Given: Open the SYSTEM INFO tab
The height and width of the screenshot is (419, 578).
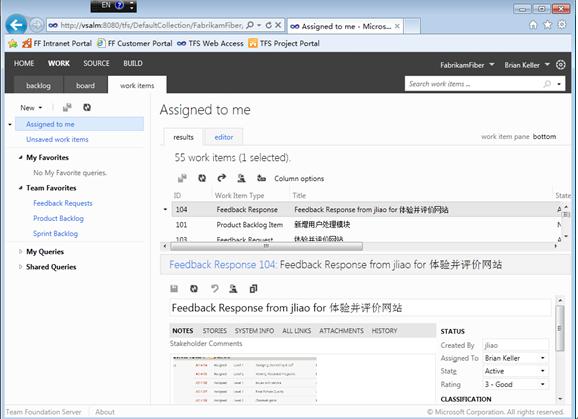Looking at the screenshot, I should pyautogui.click(x=254, y=331).
